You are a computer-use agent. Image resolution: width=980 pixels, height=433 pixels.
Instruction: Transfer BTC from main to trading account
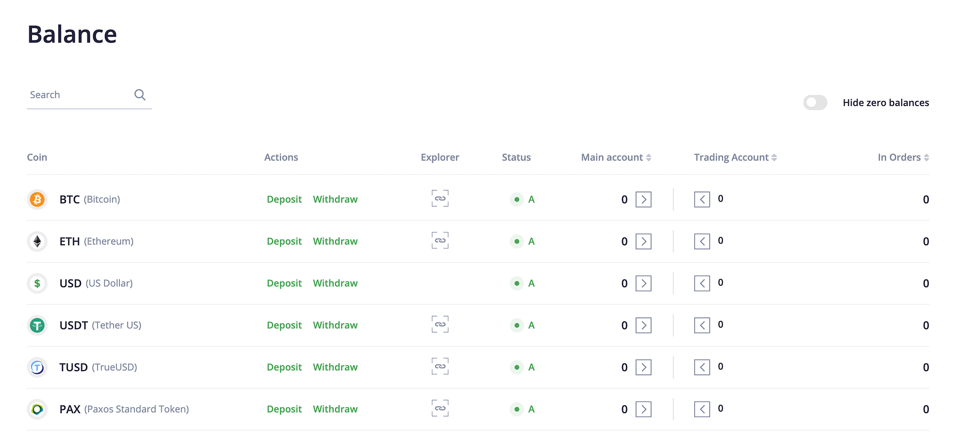coord(644,199)
